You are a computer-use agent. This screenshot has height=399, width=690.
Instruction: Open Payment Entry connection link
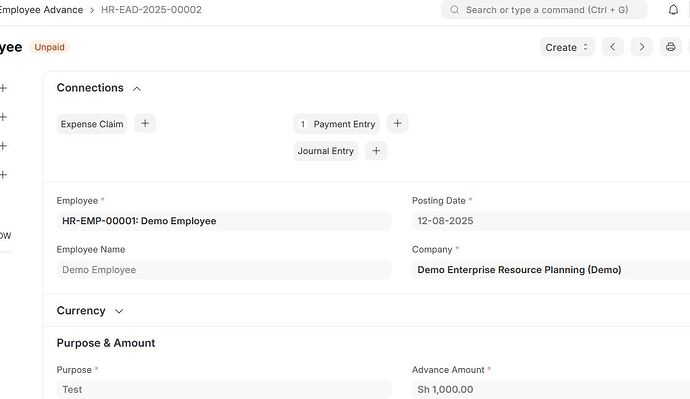pyautogui.click(x=337, y=124)
